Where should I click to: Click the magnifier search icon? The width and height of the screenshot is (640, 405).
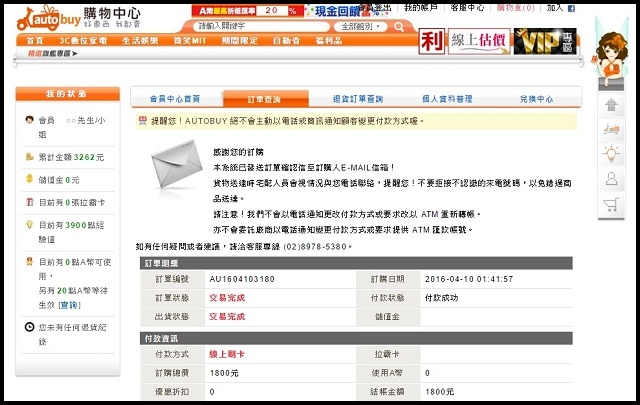coord(399,27)
